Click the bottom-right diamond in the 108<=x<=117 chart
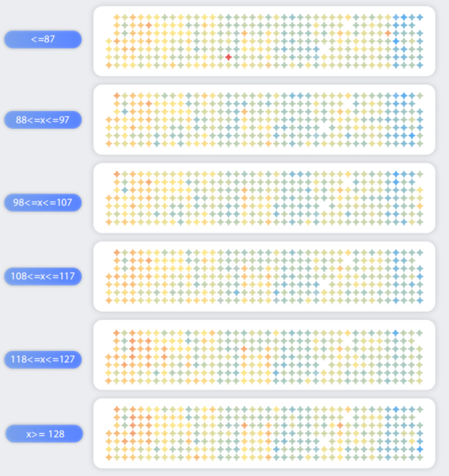 tap(420, 300)
